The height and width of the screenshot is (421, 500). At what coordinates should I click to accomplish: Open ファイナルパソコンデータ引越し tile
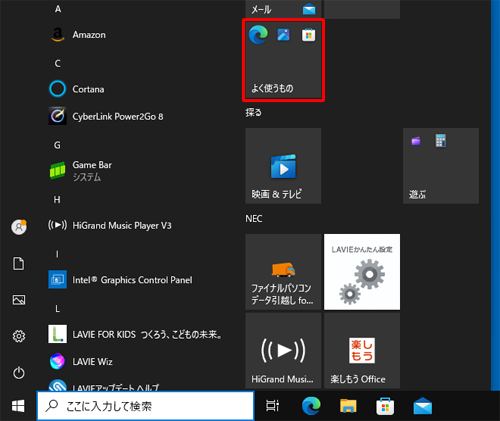(x=283, y=272)
